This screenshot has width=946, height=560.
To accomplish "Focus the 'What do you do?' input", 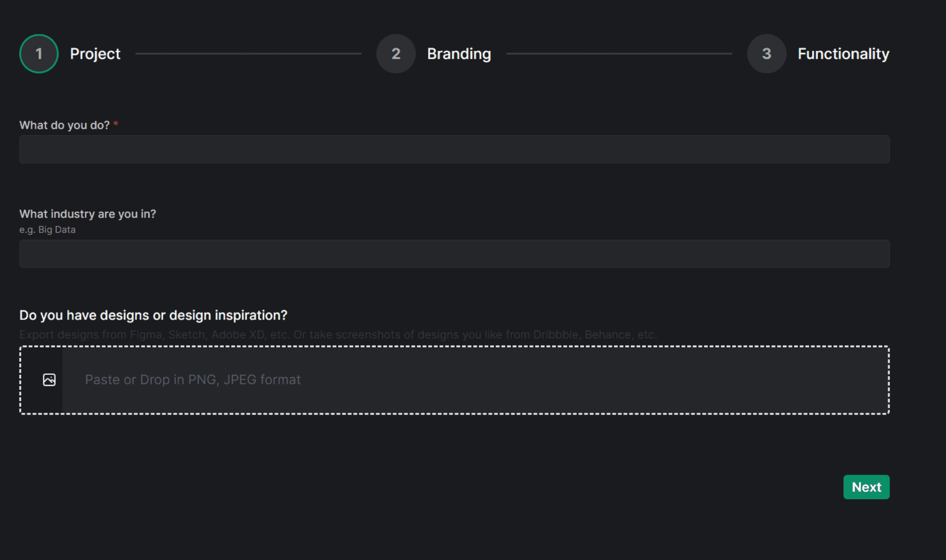I will [x=453, y=149].
